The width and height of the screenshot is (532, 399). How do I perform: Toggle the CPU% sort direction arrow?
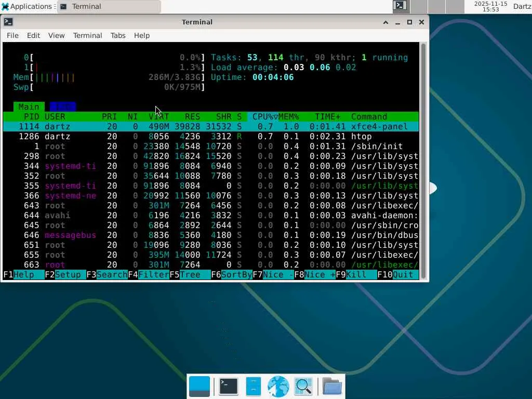[x=275, y=117]
